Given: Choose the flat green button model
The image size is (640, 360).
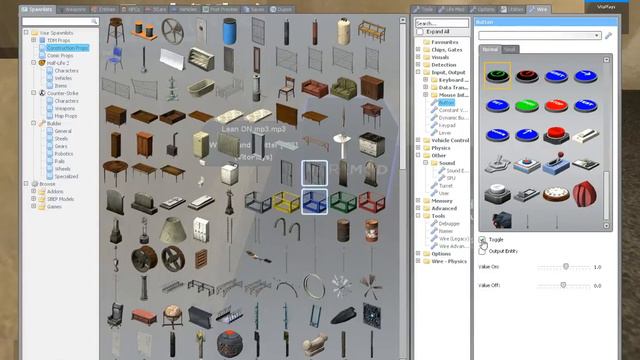Looking at the screenshot, I should click(x=527, y=105).
